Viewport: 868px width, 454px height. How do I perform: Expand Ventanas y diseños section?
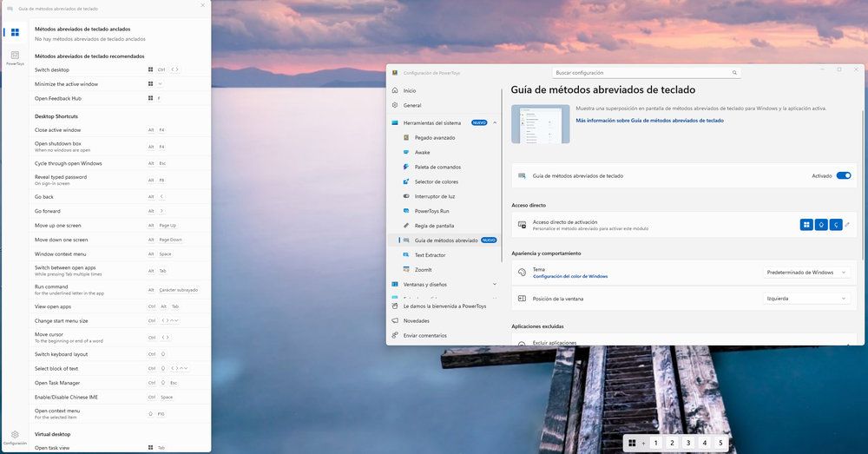click(x=495, y=284)
